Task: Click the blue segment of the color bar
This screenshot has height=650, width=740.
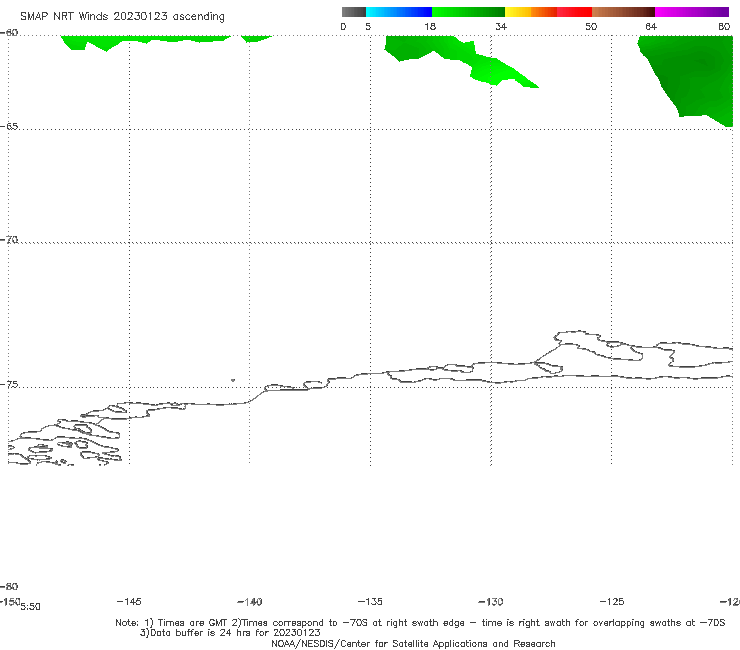Action: [399, 12]
